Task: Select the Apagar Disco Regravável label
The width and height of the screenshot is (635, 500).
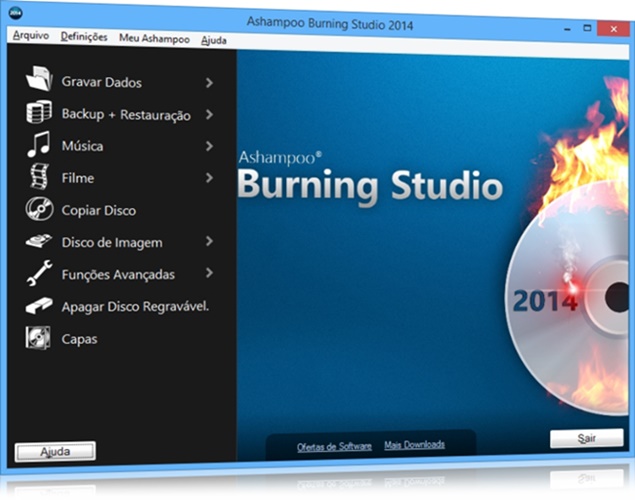Action: pyautogui.click(x=135, y=306)
